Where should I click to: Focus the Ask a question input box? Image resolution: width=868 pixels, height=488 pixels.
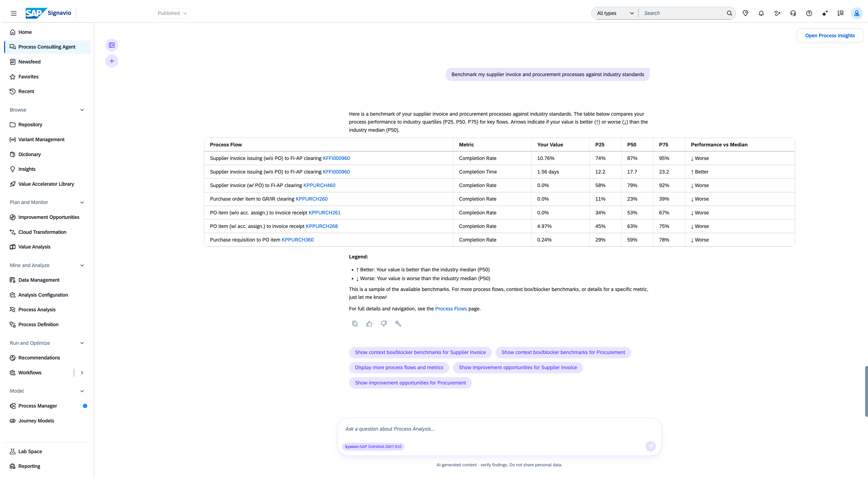[499, 429]
